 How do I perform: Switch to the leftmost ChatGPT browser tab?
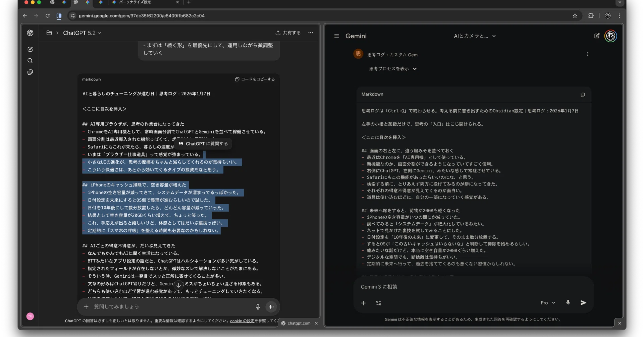[x=52, y=2]
